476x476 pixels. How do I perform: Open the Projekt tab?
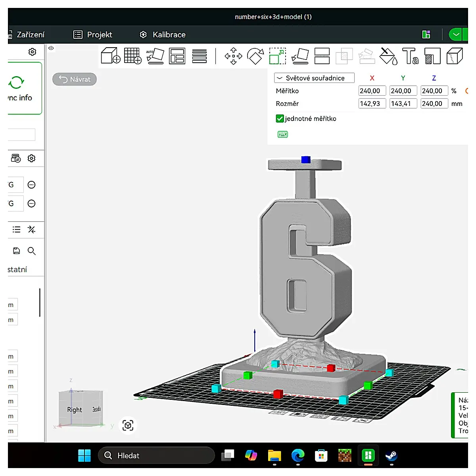pyautogui.click(x=93, y=35)
